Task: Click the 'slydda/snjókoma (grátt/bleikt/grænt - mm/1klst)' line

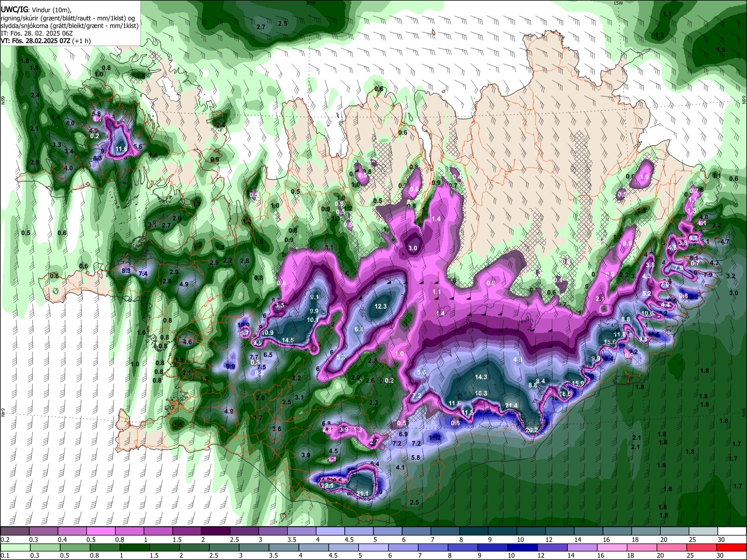Action: pos(69,25)
